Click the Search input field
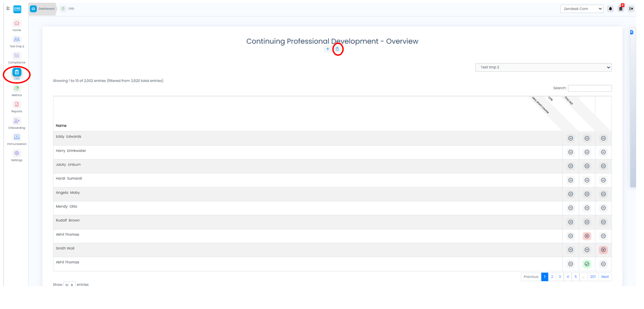Image resolution: width=644 pixels, height=309 pixels. coord(590,88)
